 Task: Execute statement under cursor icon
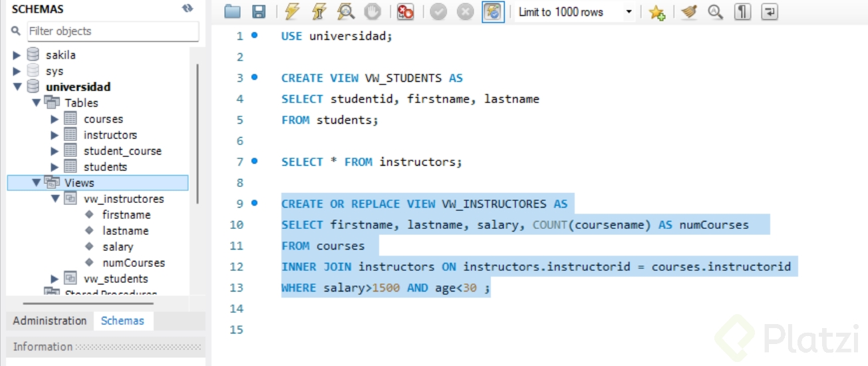(319, 12)
